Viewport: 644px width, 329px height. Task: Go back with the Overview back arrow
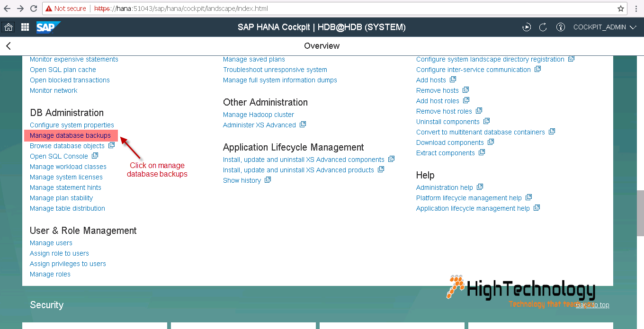(8, 46)
